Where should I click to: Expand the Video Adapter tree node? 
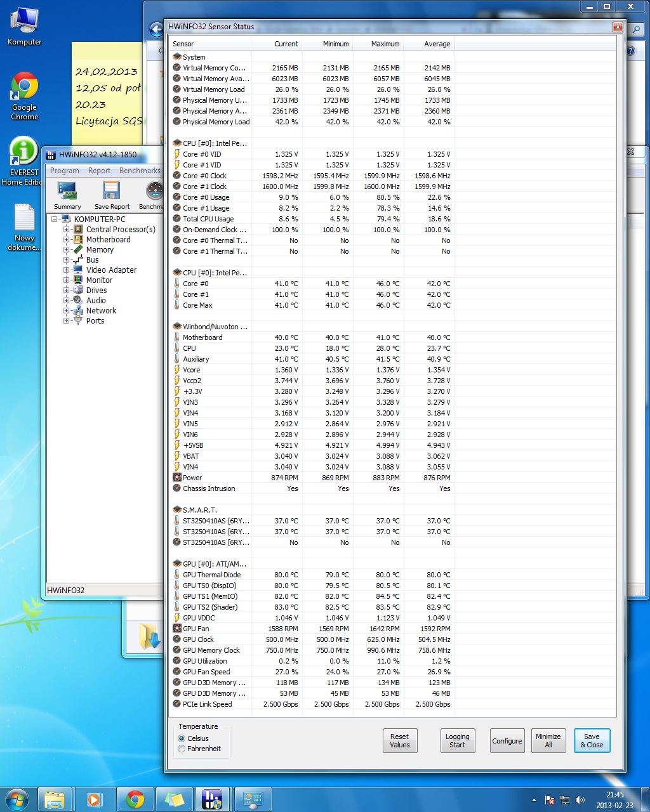coord(66,270)
